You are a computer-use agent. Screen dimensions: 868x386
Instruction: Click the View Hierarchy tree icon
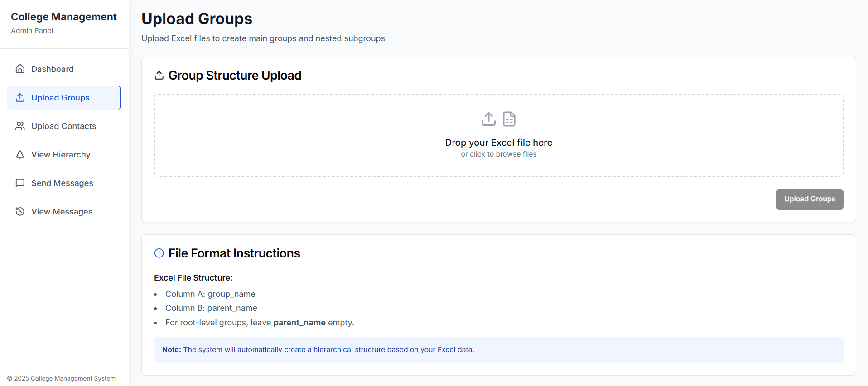click(20, 154)
